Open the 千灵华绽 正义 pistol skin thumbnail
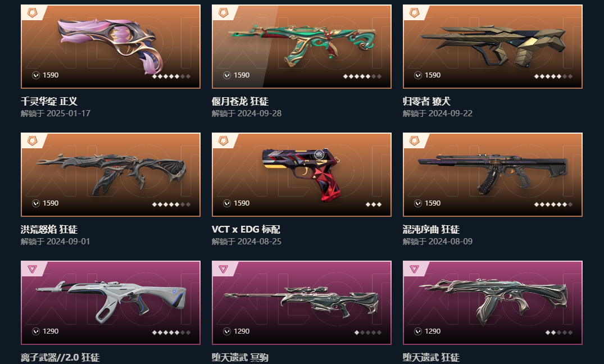Viewport: 604px width, 364px height. point(111,47)
